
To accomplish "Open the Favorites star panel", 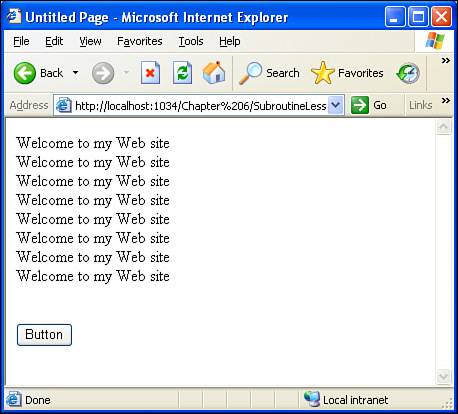I will tap(322, 73).
